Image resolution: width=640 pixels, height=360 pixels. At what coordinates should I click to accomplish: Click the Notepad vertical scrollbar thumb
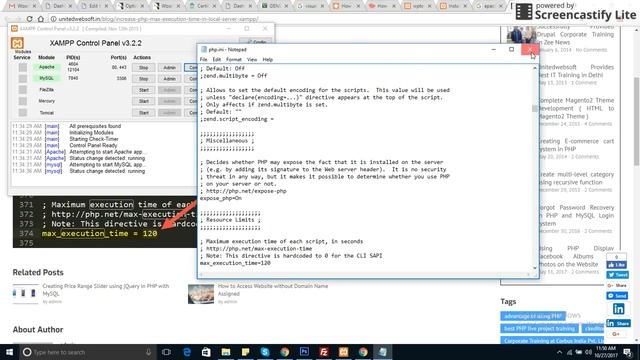[535, 109]
